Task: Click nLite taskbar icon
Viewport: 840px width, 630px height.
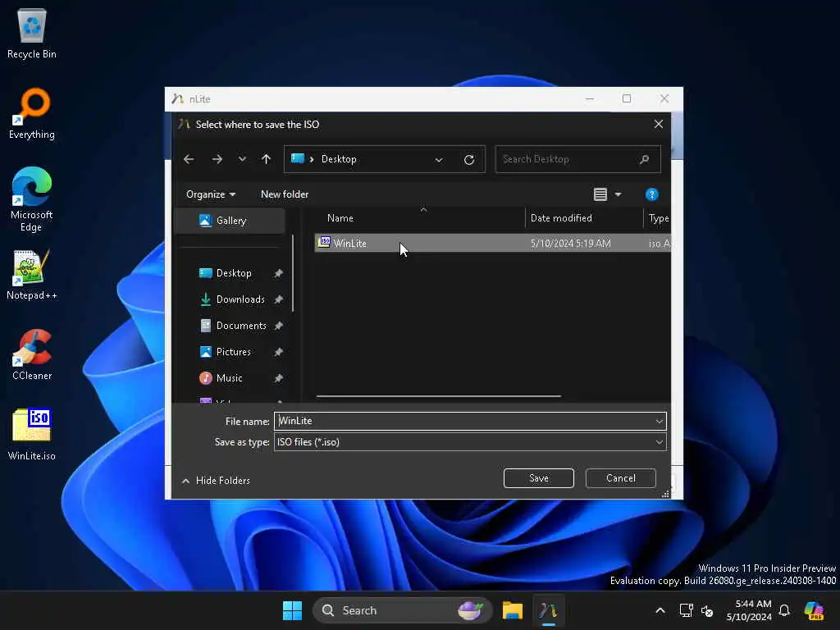Action: pyautogui.click(x=548, y=610)
